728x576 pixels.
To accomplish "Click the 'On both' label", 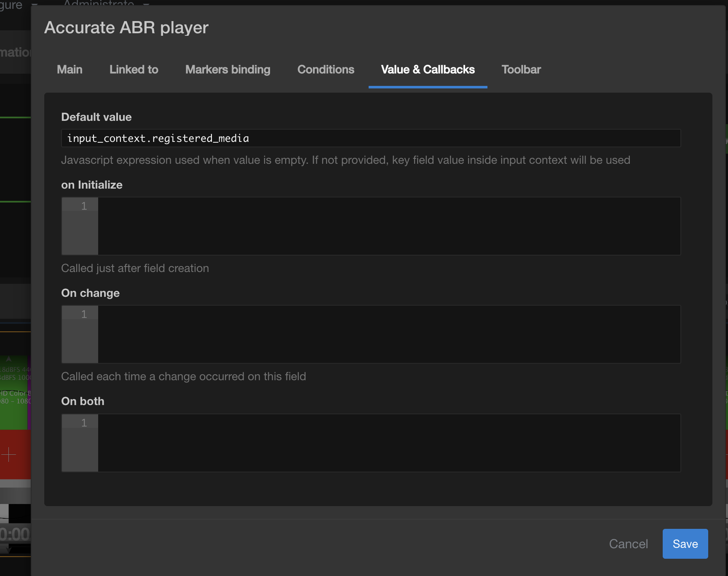I will (83, 401).
